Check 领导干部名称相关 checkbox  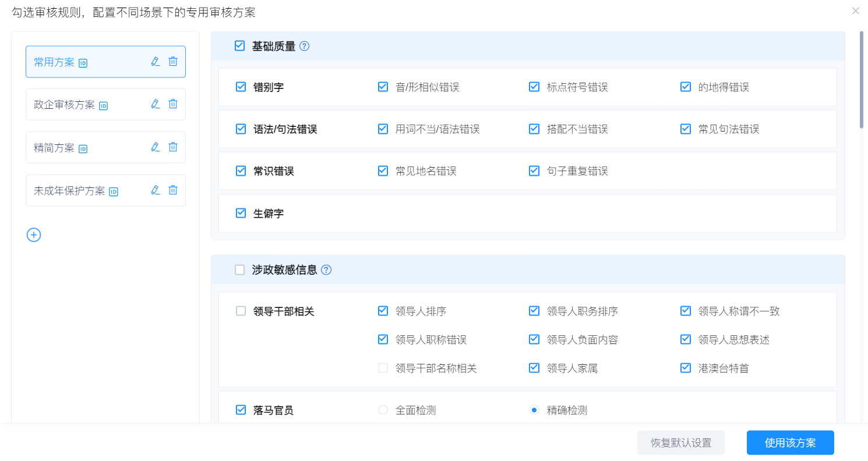(383, 368)
